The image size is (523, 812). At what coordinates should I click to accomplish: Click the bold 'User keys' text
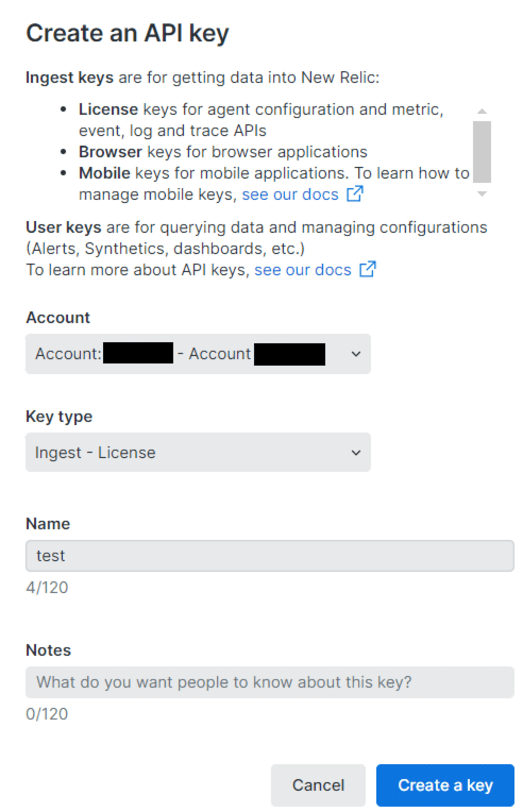pyautogui.click(x=64, y=228)
